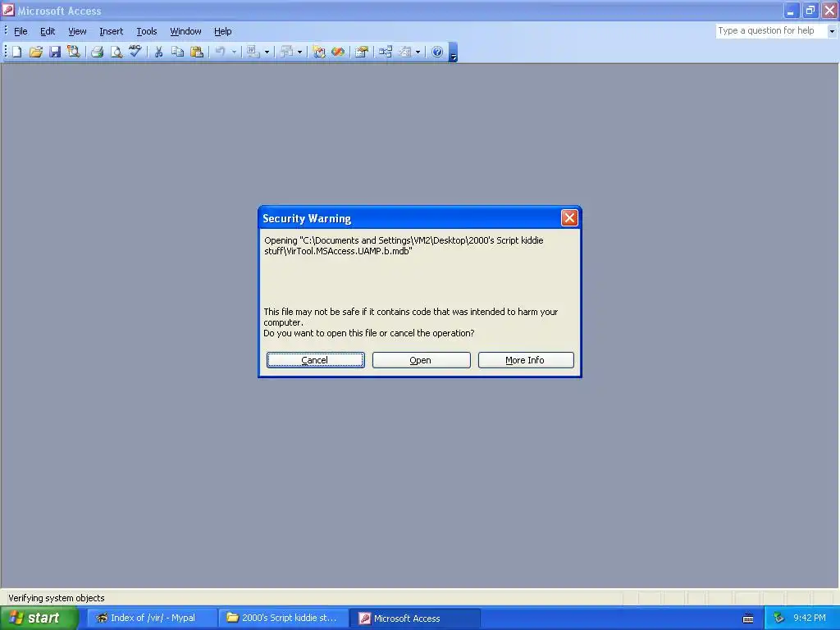Click the Type a question for help field

pos(771,31)
